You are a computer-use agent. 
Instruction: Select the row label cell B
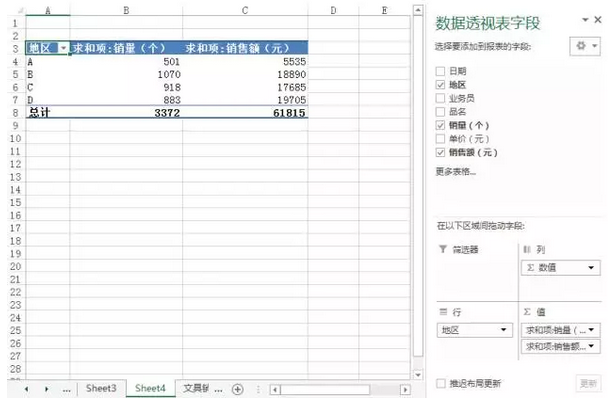coord(48,74)
